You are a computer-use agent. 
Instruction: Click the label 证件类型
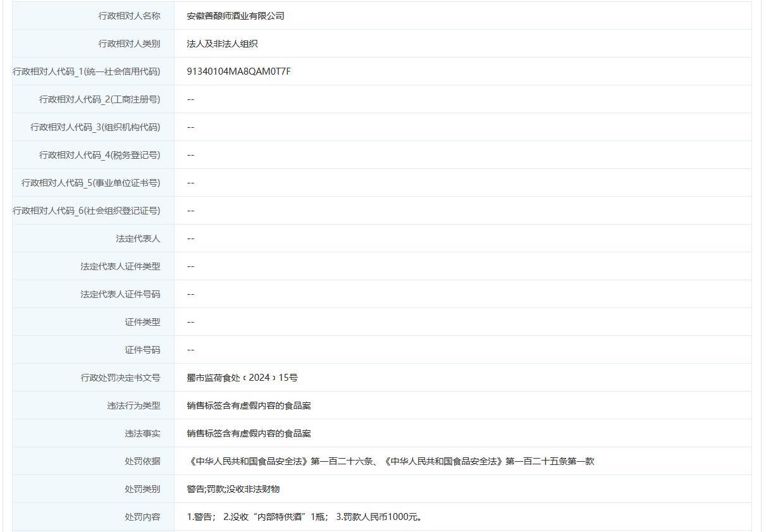(142, 322)
